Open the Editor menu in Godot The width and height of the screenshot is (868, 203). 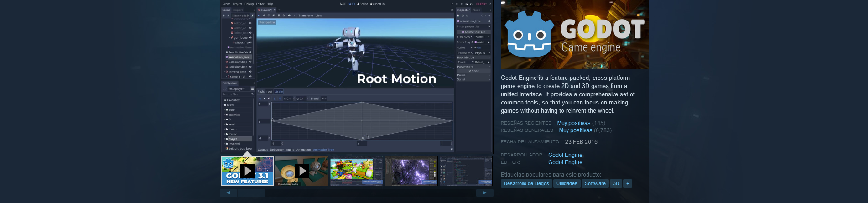(x=260, y=4)
